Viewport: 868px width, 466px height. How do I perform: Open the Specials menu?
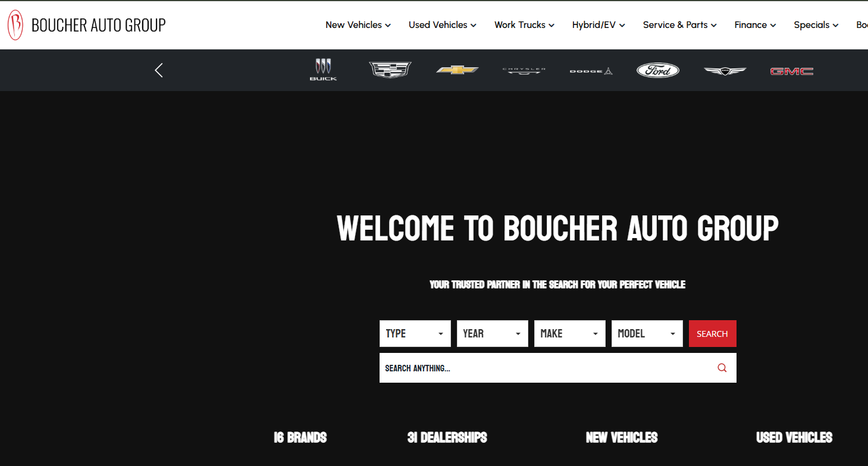click(x=816, y=25)
